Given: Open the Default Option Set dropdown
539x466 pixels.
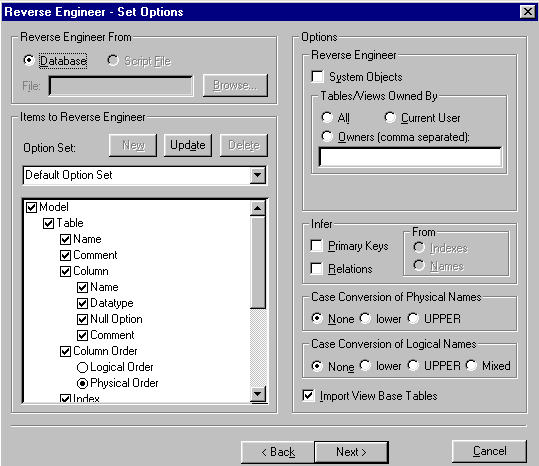Looking at the screenshot, I should 257,175.
